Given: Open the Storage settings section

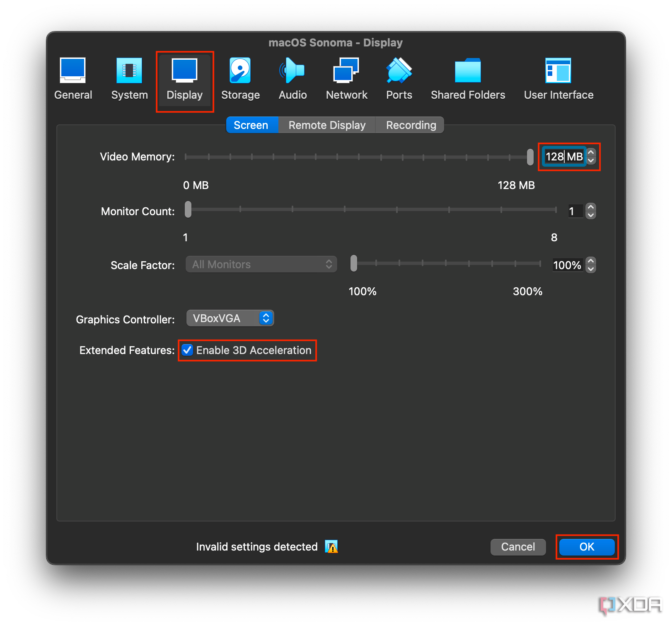Looking at the screenshot, I should tap(240, 79).
